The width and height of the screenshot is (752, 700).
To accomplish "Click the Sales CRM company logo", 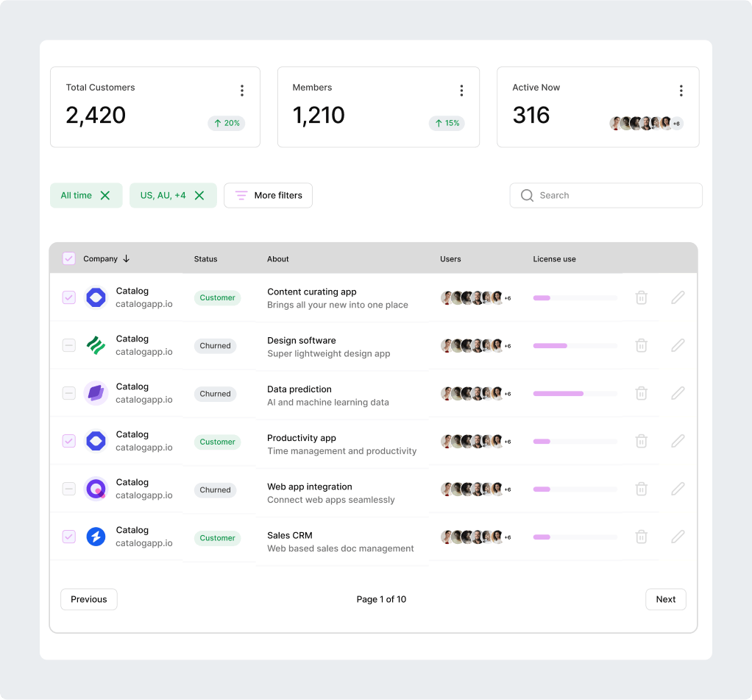I will pyautogui.click(x=96, y=537).
